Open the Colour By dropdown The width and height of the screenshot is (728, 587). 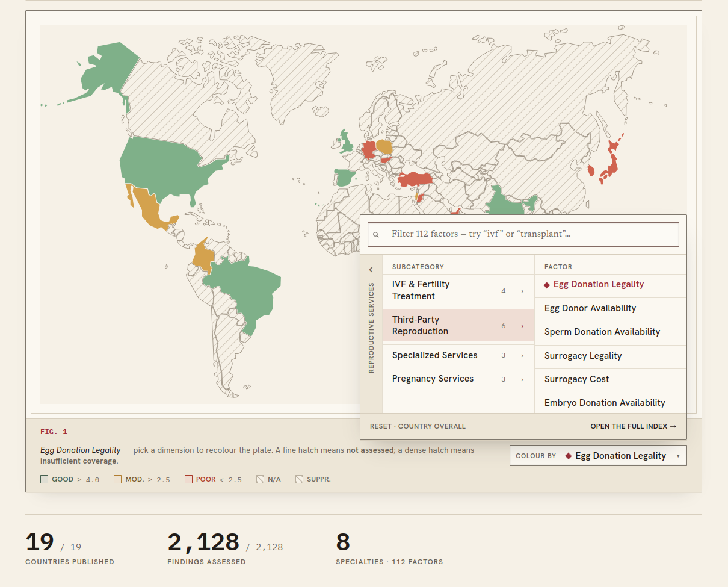point(598,456)
